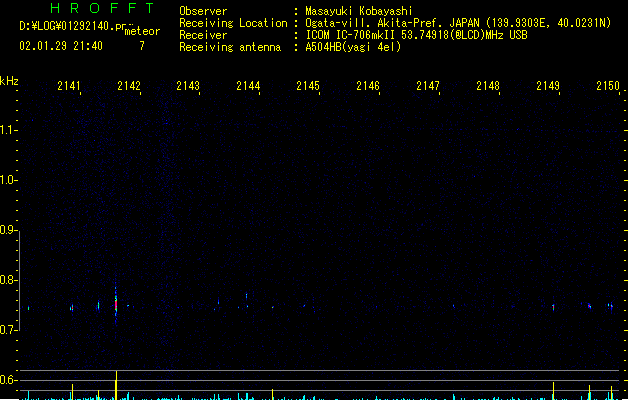Click the 0.8 kHz frequency axis label
Screen dimensions: 629x400
click(x=8, y=280)
